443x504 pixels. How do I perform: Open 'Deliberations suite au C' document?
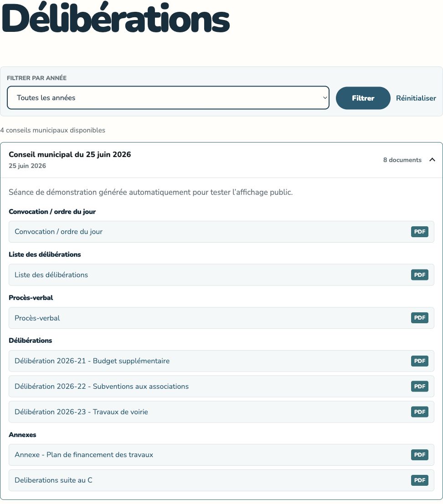(221, 480)
